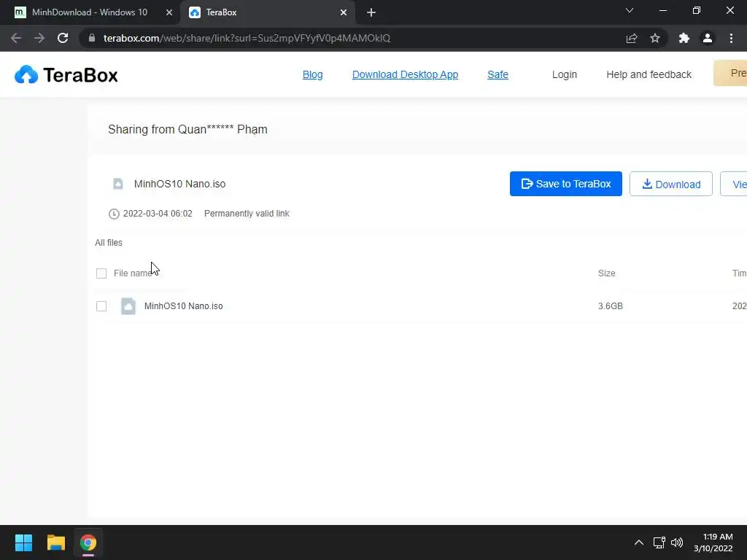This screenshot has width=747, height=560.
Task: Click the File name column header
Action: coord(133,273)
